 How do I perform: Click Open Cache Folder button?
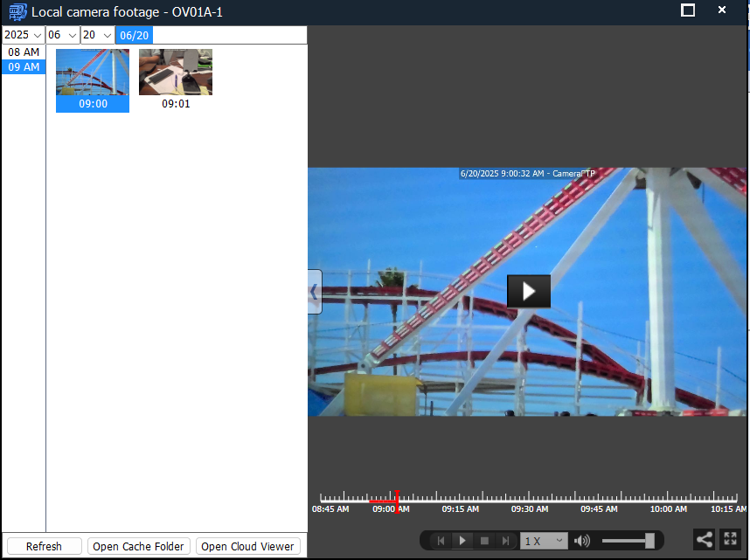[138, 546]
